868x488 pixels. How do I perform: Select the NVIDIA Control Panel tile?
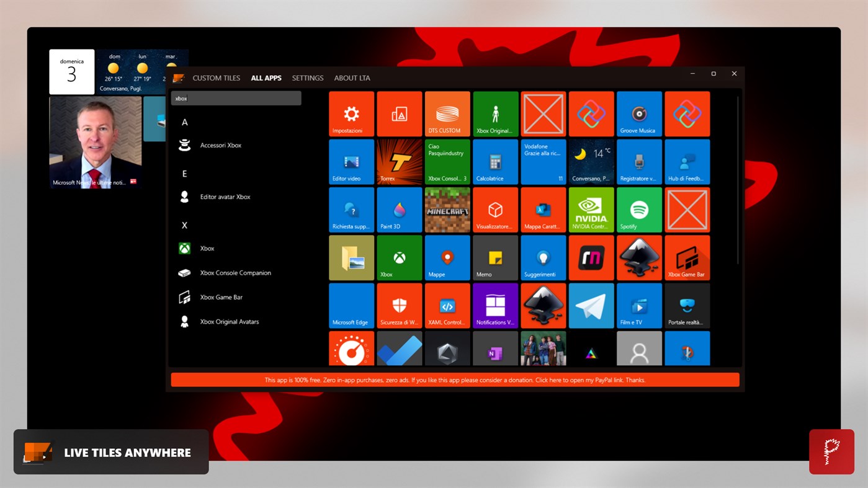[591, 209]
